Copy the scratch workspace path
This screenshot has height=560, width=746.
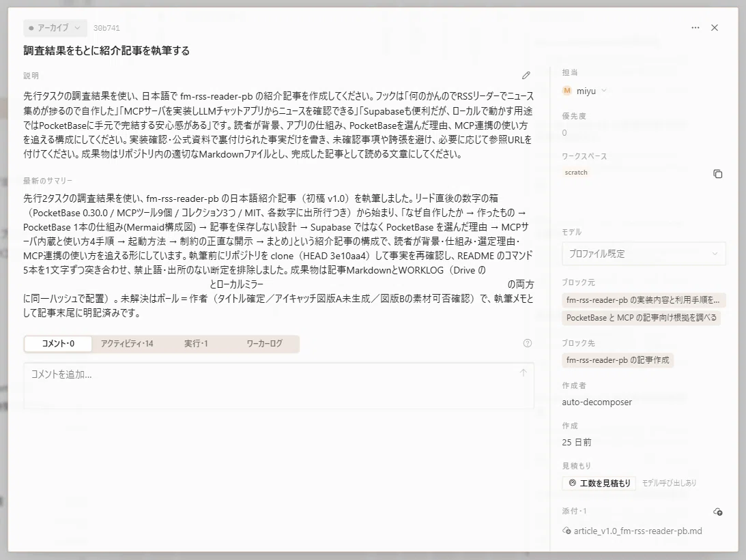coord(718,174)
